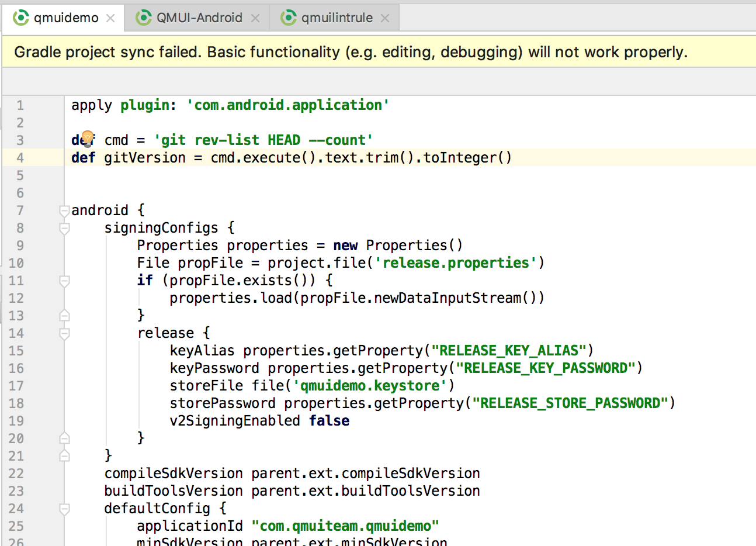Click buildToolsVersion on line 23
The width and height of the screenshot is (756, 546).
coord(174,491)
